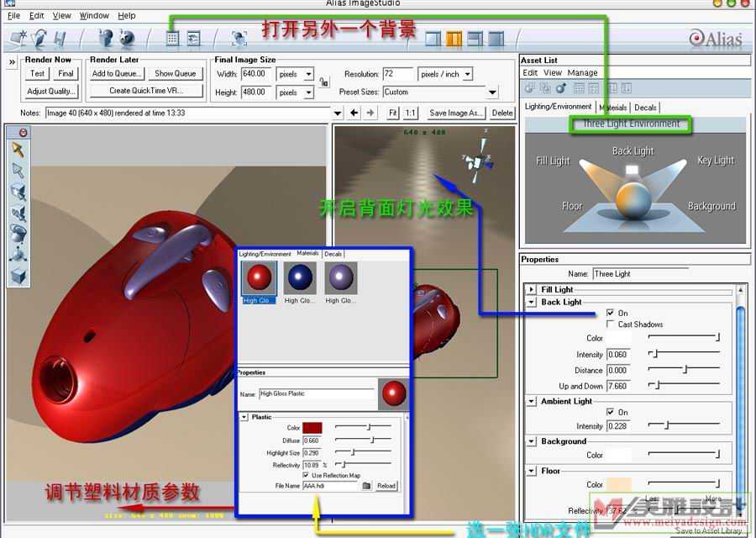
Task: Click the New scene icon in top toolbar
Action: point(18,37)
